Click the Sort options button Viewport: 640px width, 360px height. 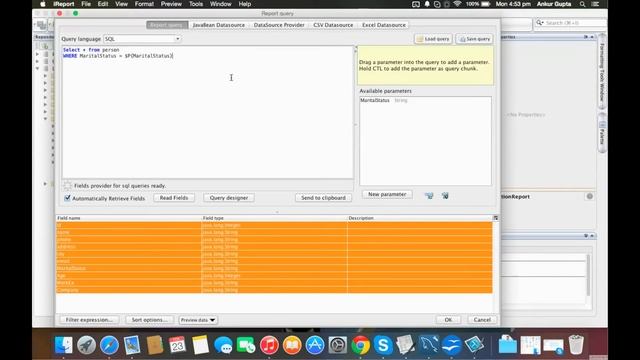[x=149, y=320]
